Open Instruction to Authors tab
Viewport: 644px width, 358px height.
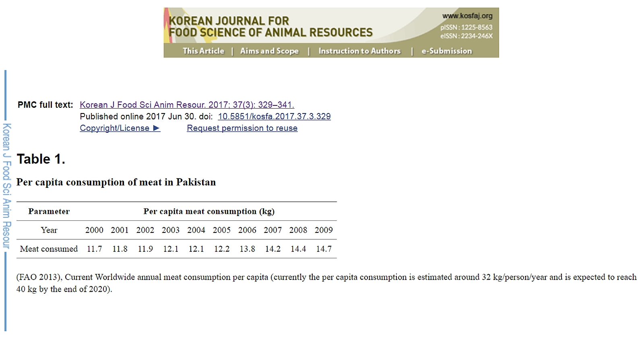pos(359,51)
